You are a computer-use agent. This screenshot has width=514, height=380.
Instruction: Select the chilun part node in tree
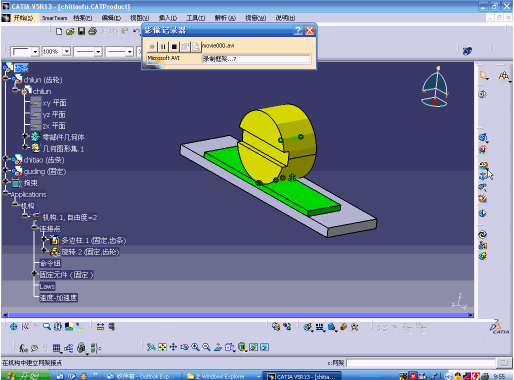pyautogui.click(x=42, y=91)
